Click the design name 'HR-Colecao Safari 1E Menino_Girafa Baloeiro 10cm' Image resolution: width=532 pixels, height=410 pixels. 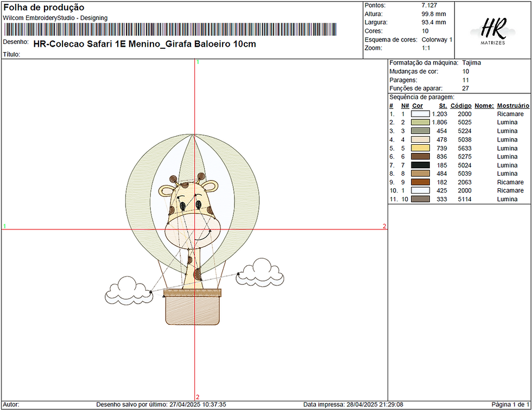tap(144, 44)
